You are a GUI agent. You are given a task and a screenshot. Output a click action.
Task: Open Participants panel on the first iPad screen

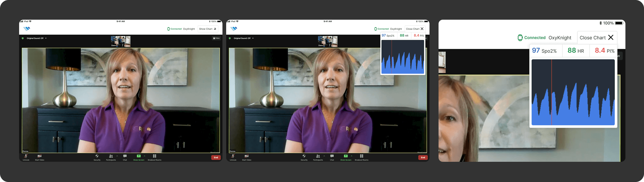pyautogui.click(x=111, y=156)
